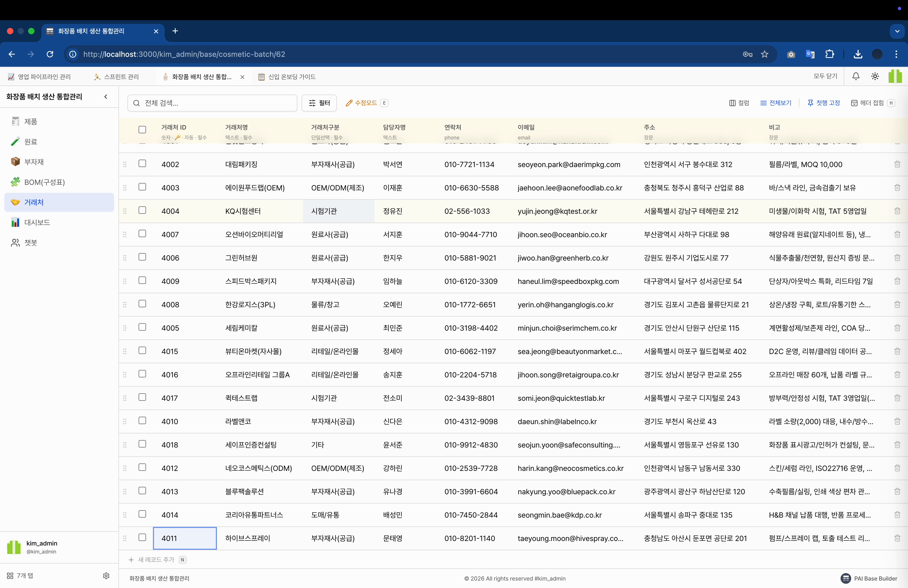
Task: Switch to the 스프린트 관리 tab
Action: pos(121,77)
